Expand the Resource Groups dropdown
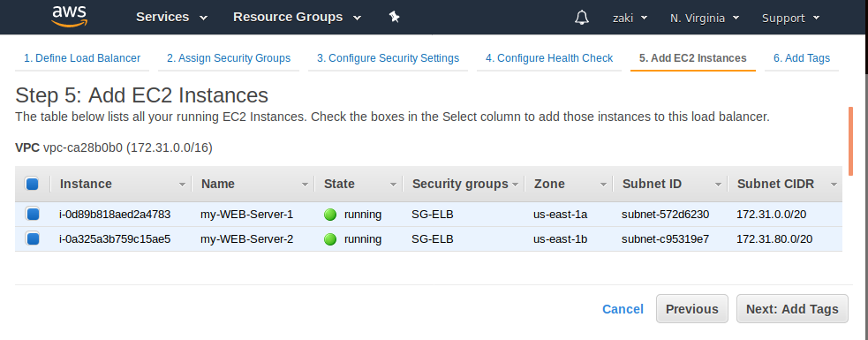Screen dimensions: 868x340 298,17
